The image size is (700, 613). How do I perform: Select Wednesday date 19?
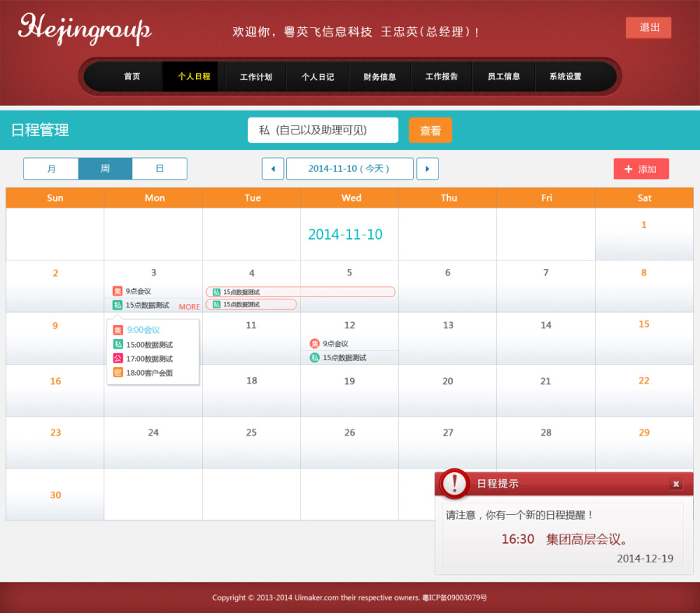[349, 381]
